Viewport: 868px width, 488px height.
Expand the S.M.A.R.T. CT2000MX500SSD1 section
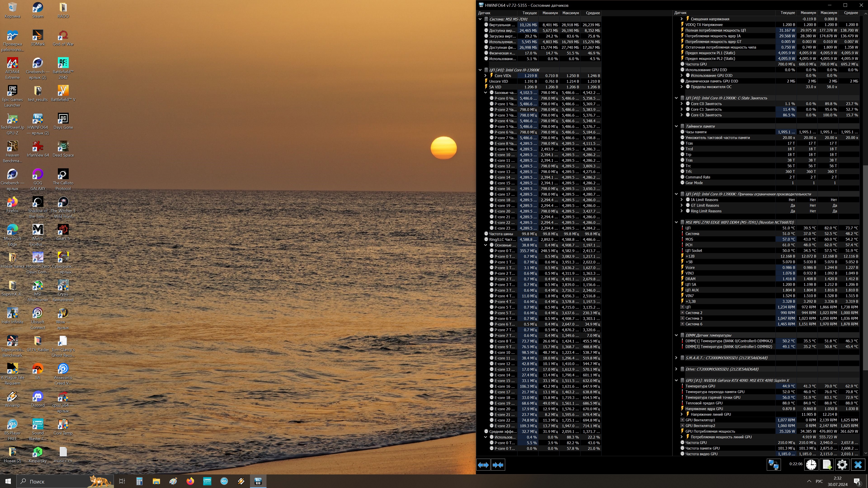(676, 358)
